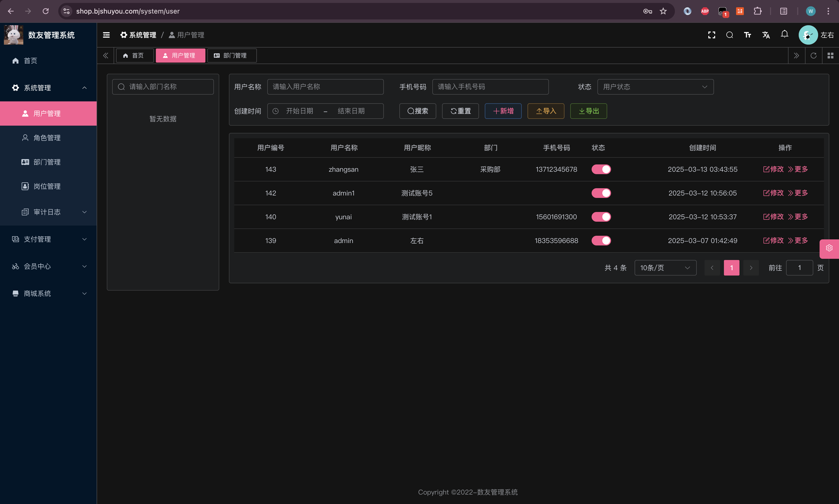Open the language translation icon
The width and height of the screenshot is (839, 504).
click(766, 35)
